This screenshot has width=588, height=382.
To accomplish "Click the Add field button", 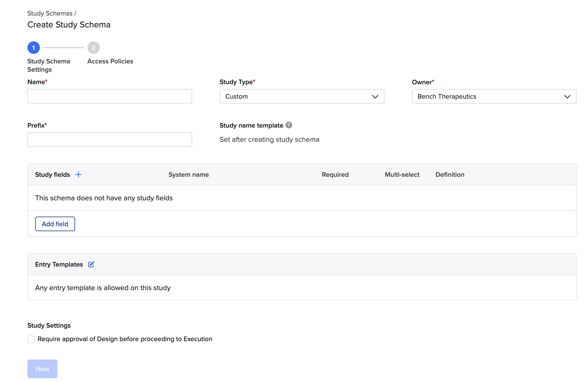I will pyautogui.click(x=55, y=224).
